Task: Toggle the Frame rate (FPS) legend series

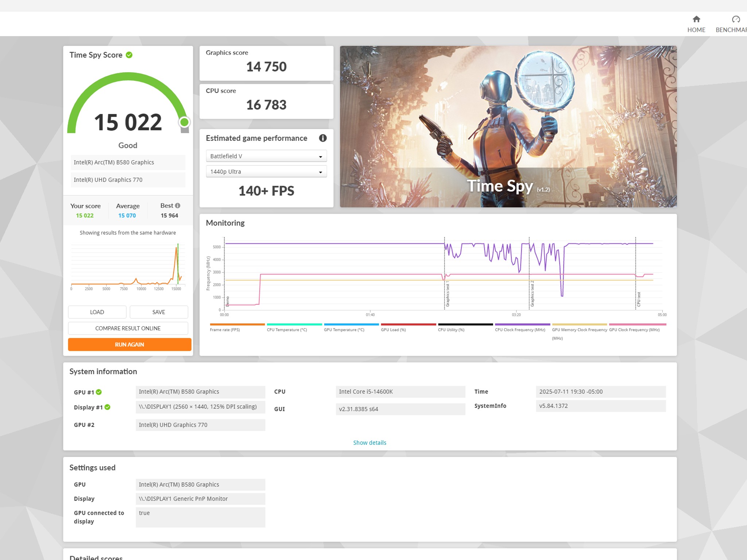Action: coord(225,330)
